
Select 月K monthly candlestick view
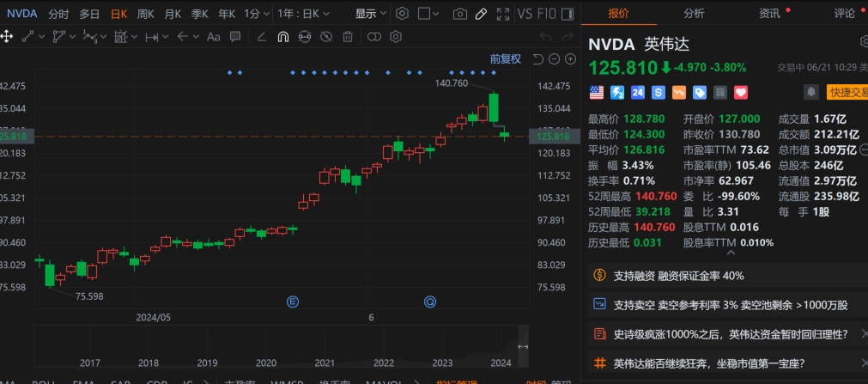click(x=173, y=14)
